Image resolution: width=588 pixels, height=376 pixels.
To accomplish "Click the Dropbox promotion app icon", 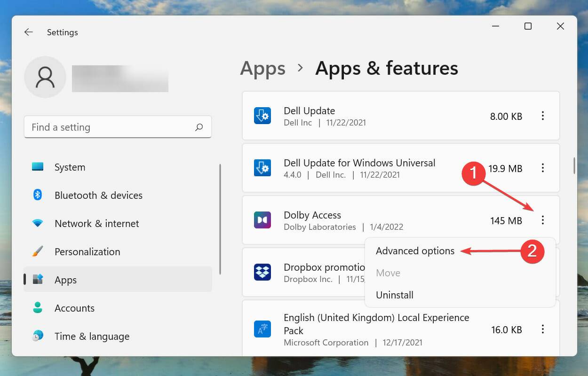I will click(262, 272).
